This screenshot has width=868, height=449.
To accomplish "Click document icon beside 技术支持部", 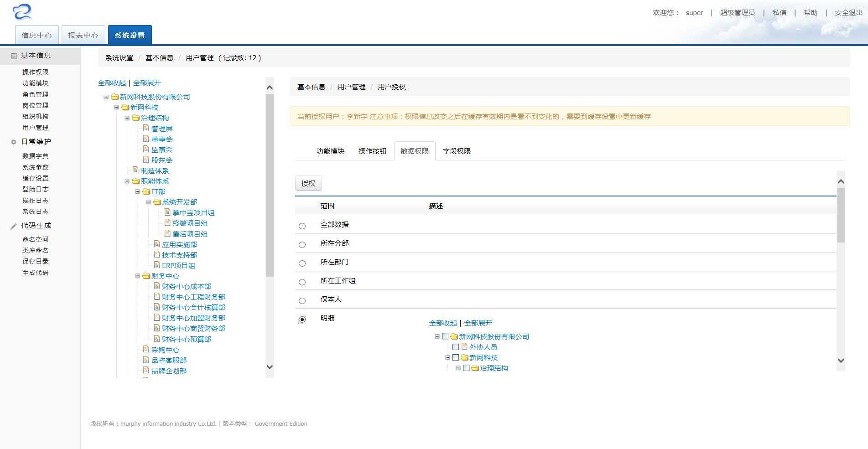I will point(157,254).
